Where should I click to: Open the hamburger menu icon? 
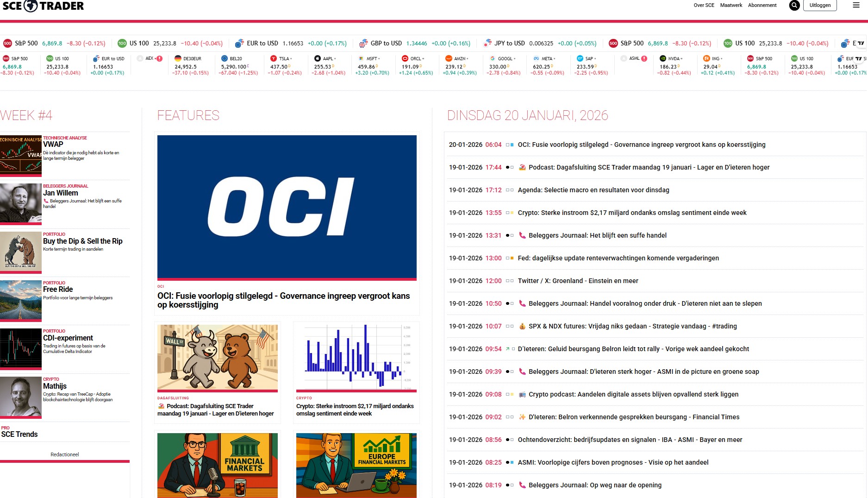856,5
